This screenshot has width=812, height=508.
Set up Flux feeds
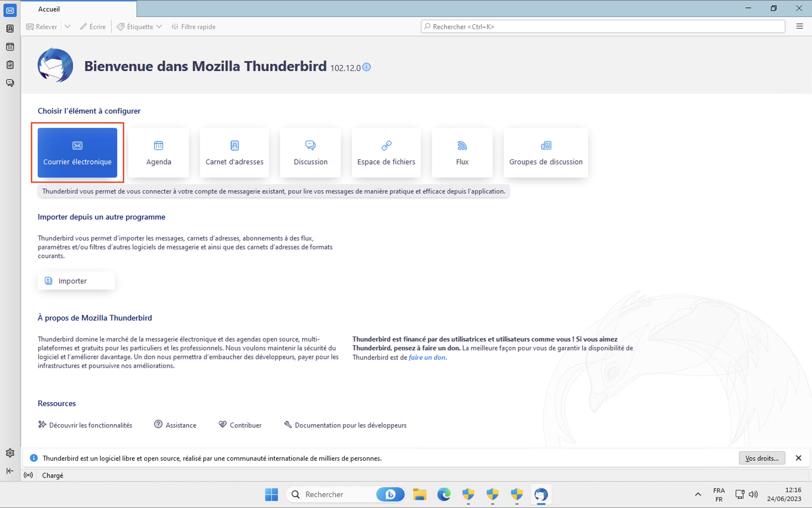(462, 152)
